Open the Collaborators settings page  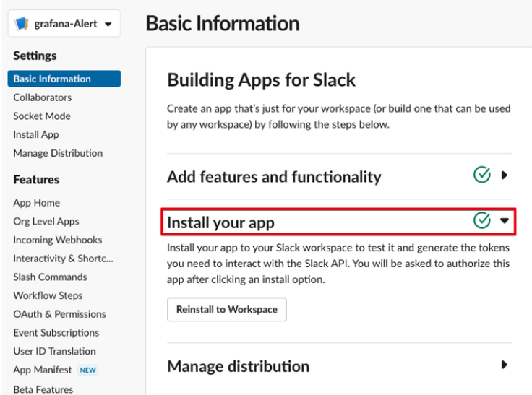pos(43,97)
